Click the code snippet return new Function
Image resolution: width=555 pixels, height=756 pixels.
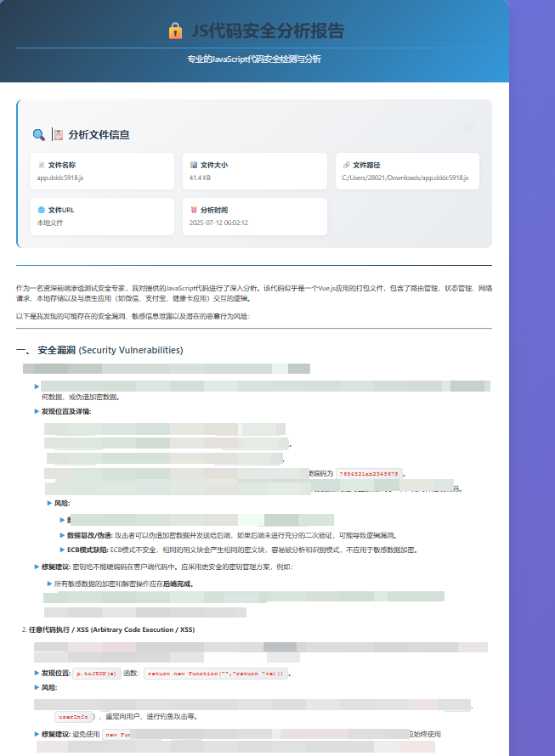215,674
